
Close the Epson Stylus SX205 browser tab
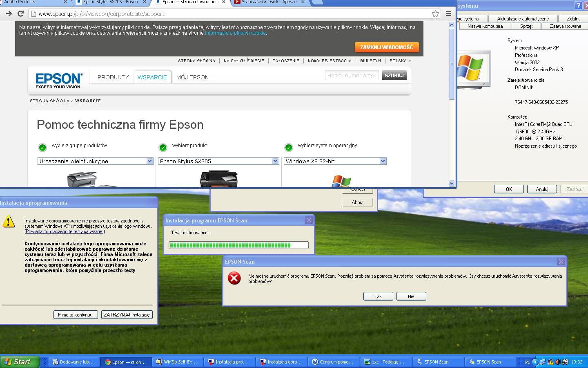point(145,2)
